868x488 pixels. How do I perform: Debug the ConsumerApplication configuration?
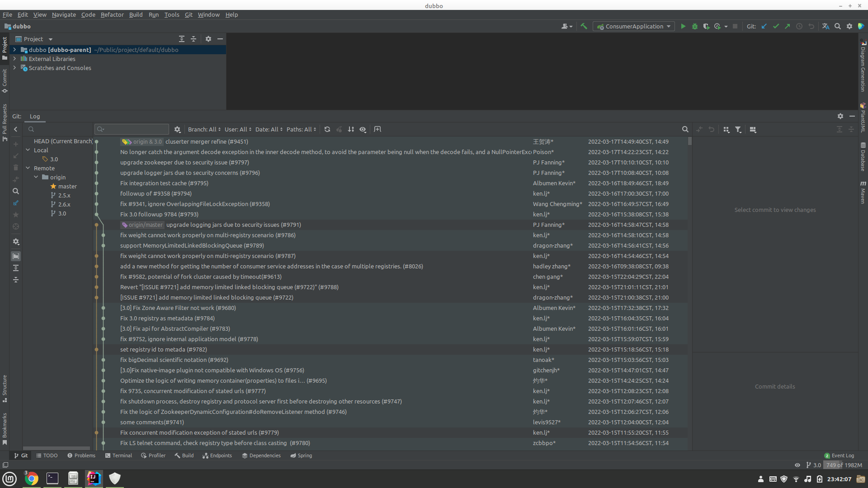tap(695, 26)
